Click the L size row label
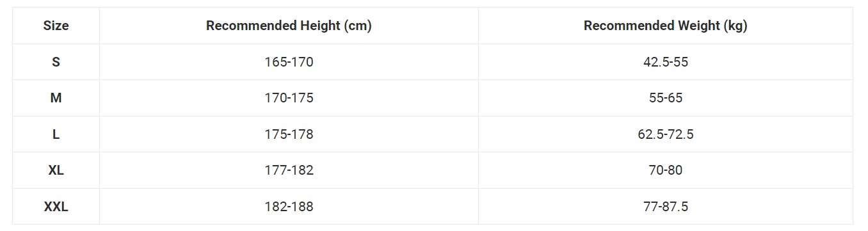This screenshot has width=868, height=231. pos(56,134)
